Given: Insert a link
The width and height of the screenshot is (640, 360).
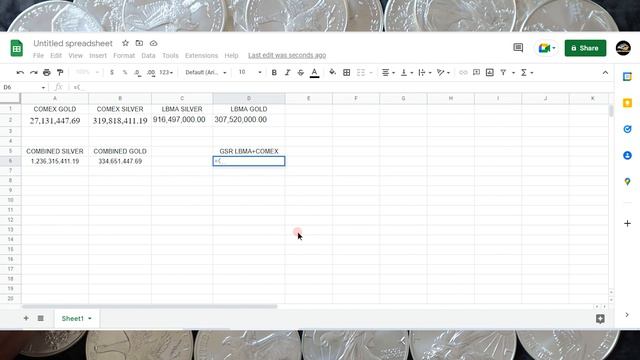Looking at the screenshot, I should click(463, 73).
